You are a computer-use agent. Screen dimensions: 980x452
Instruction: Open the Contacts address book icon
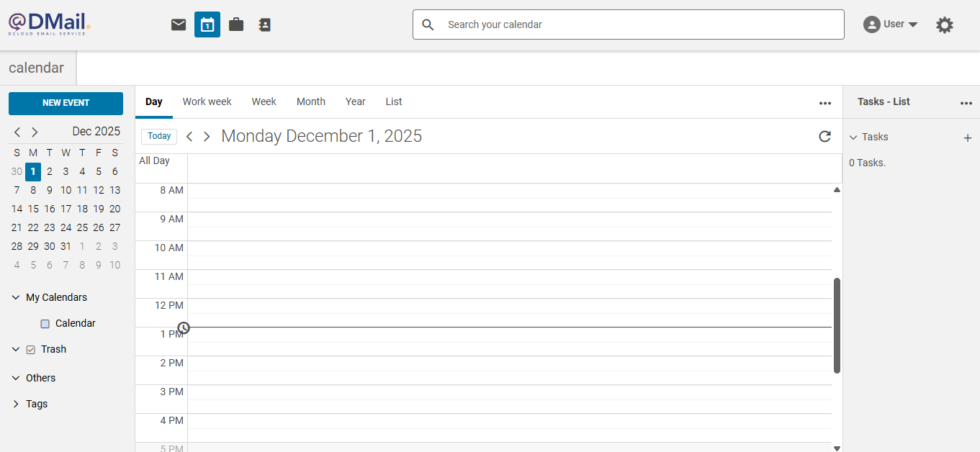(265, 24)
